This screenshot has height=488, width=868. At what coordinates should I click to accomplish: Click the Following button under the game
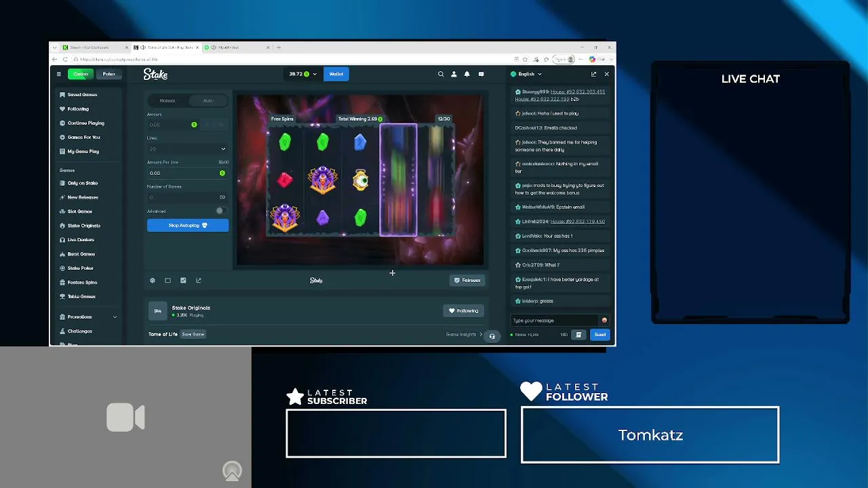464,311
